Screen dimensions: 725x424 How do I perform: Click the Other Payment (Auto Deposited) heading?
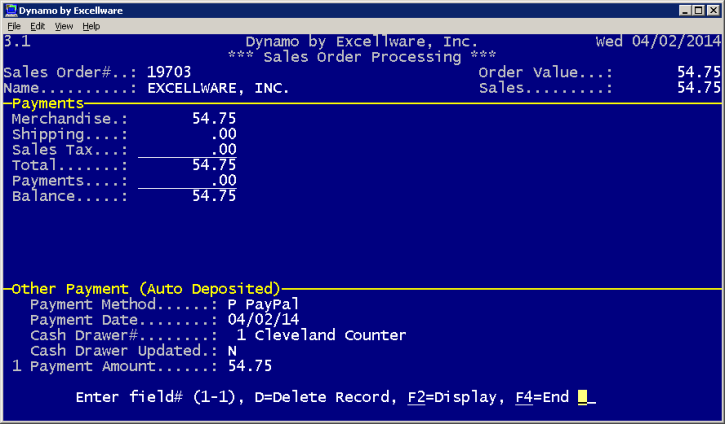tap(146, 289)
